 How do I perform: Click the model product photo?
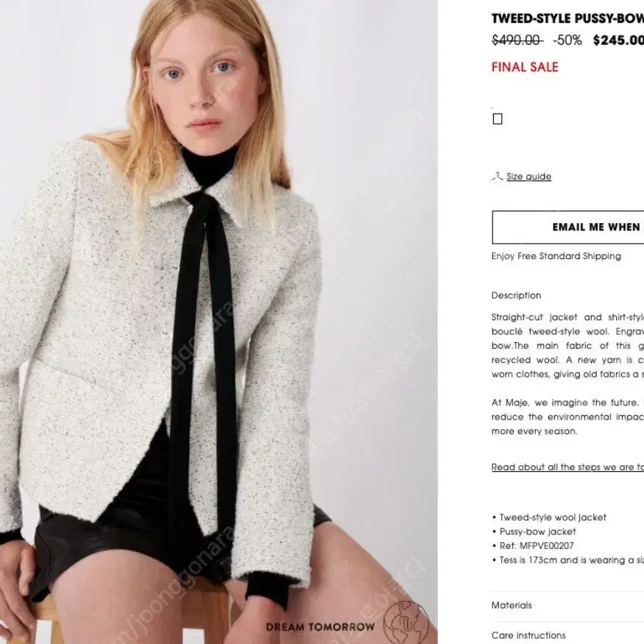(x=219, y=322)
